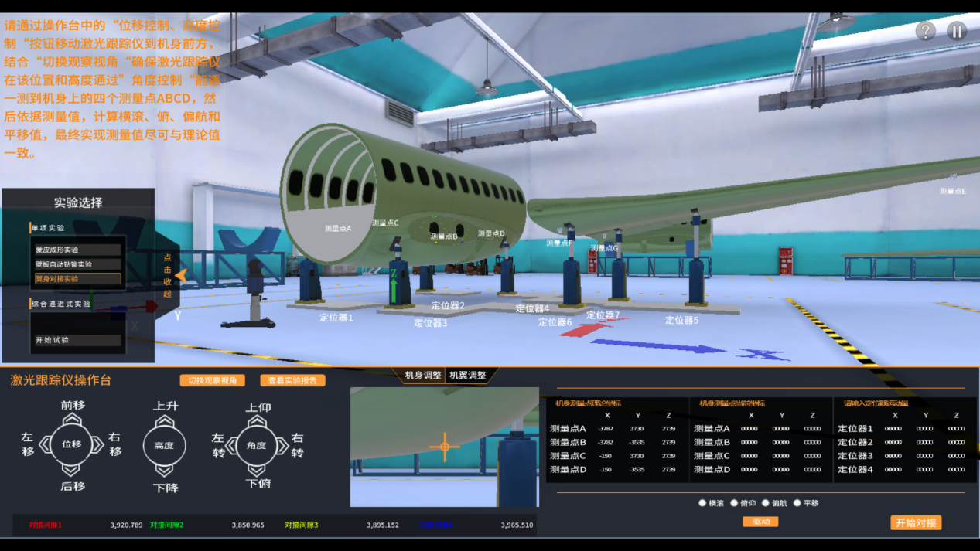Switch to the 机翼调整 tab
Image resolution: width=980 pixels, height=551 pixels.
468,376
